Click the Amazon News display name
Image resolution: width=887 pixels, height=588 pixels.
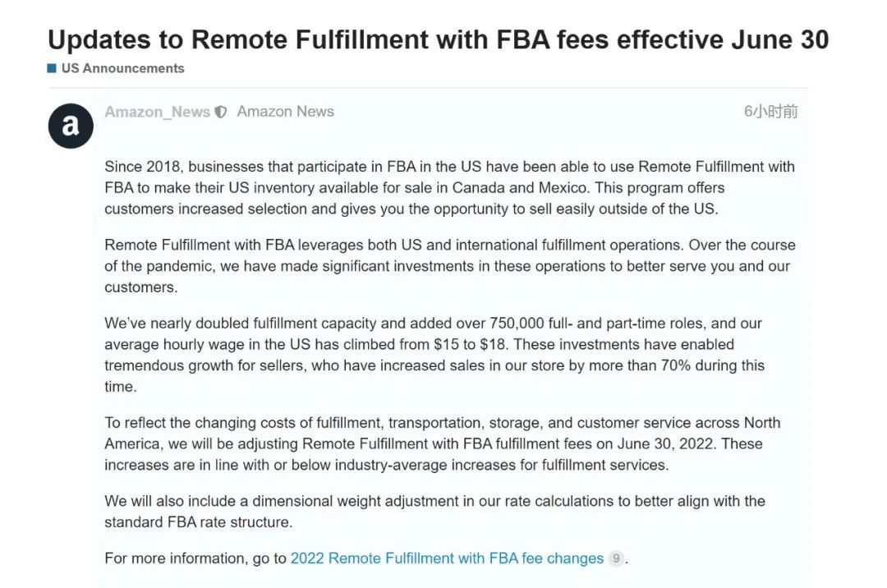(285, 112)
